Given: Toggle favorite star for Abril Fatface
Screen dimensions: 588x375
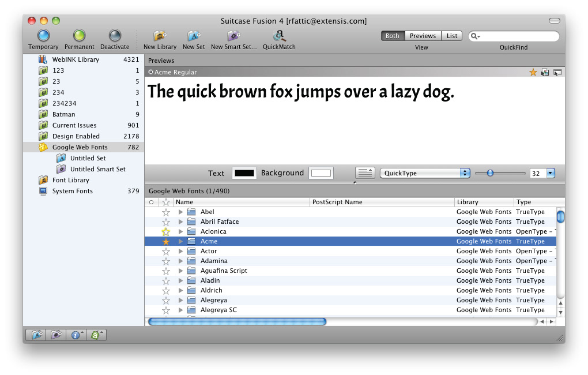Looking at the screenshot, I should (166, 222).
